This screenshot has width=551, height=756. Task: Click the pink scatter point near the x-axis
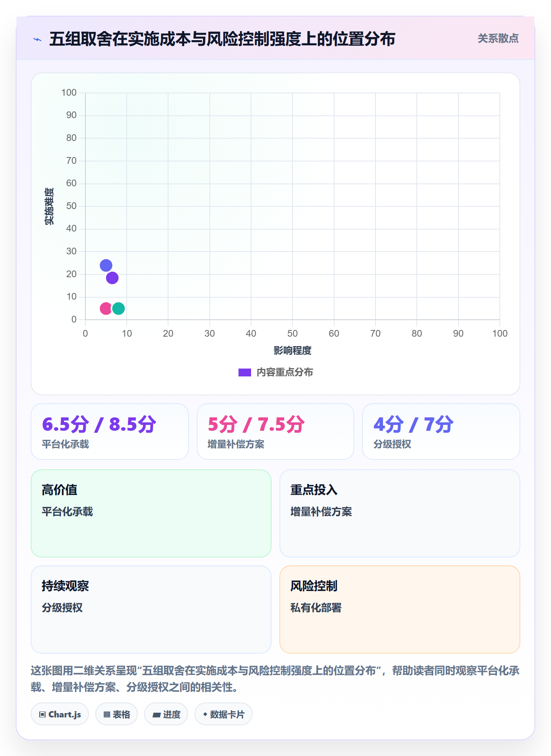point(106,308)
